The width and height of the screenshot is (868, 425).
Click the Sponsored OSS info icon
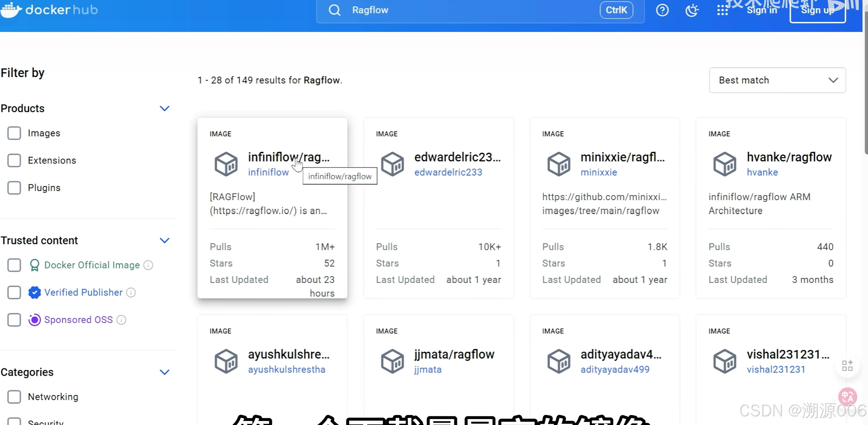pos(121,320)
